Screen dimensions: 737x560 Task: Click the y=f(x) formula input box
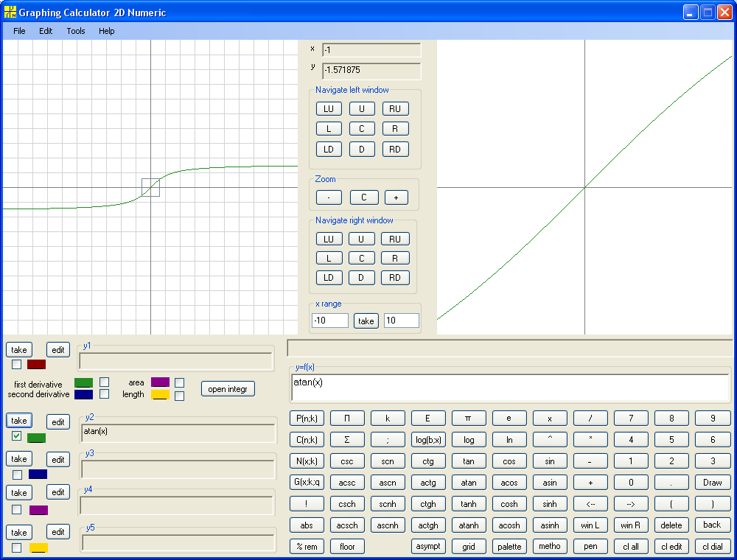[x=511, y=388]
